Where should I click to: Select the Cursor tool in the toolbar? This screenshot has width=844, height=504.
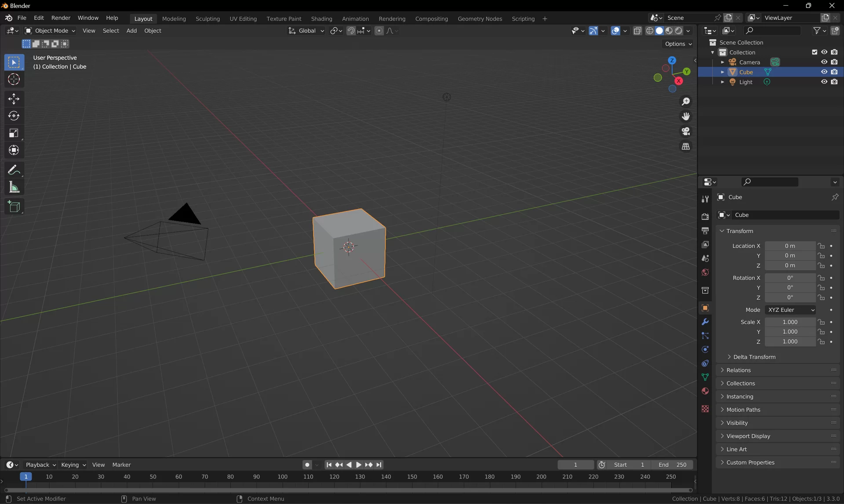coord(14,80)
